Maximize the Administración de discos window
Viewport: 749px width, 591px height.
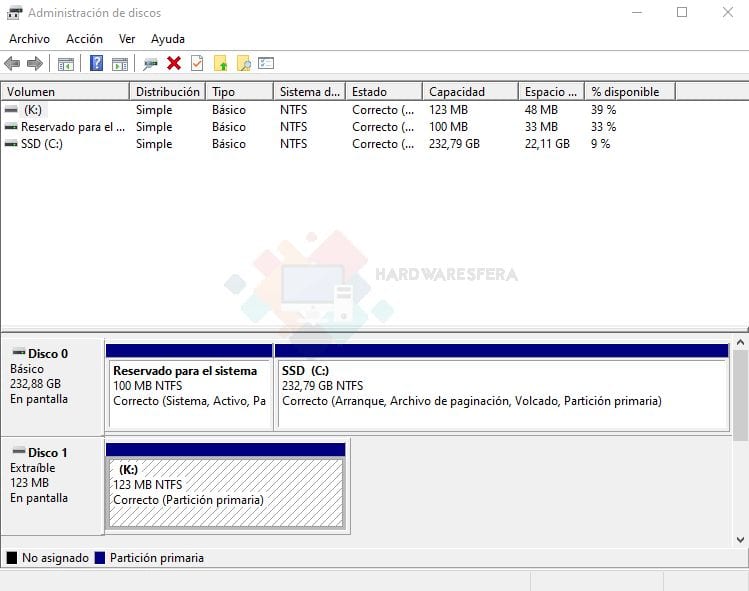pyautogui.click(x=682, y=12)
